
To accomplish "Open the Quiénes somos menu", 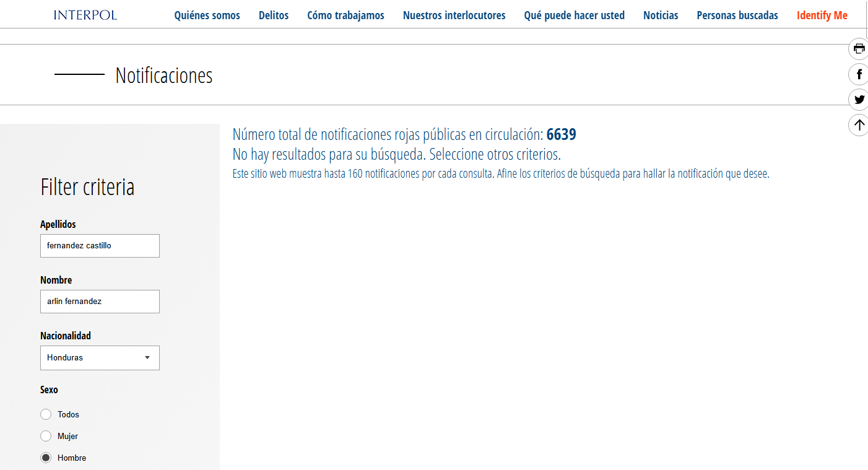I will click(x=207, y=15).
